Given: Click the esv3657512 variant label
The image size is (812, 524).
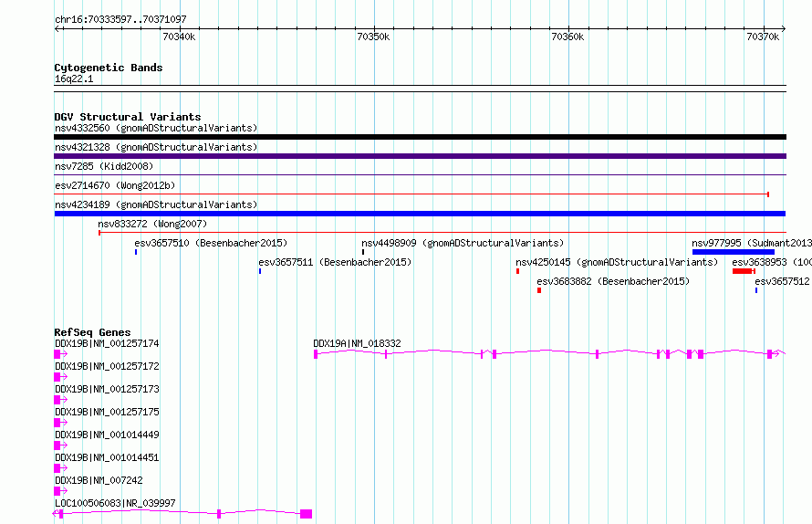Looking at the screenshot, I should pos(782,281).
